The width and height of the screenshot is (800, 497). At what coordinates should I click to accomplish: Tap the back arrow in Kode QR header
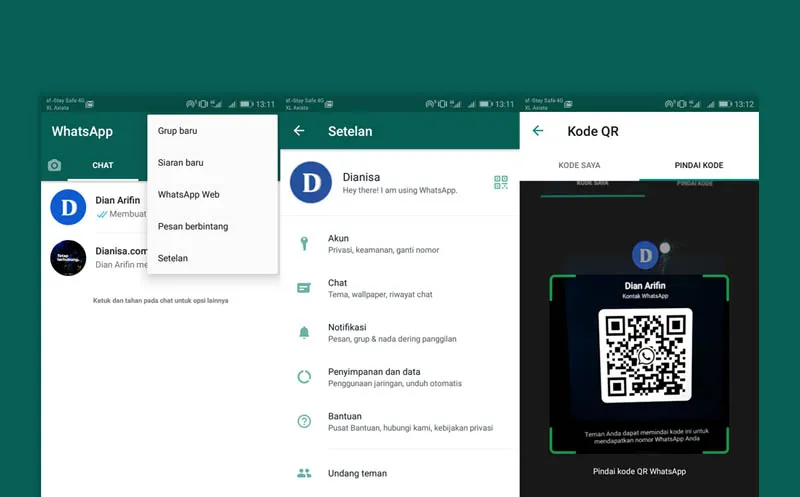(538, 131)
